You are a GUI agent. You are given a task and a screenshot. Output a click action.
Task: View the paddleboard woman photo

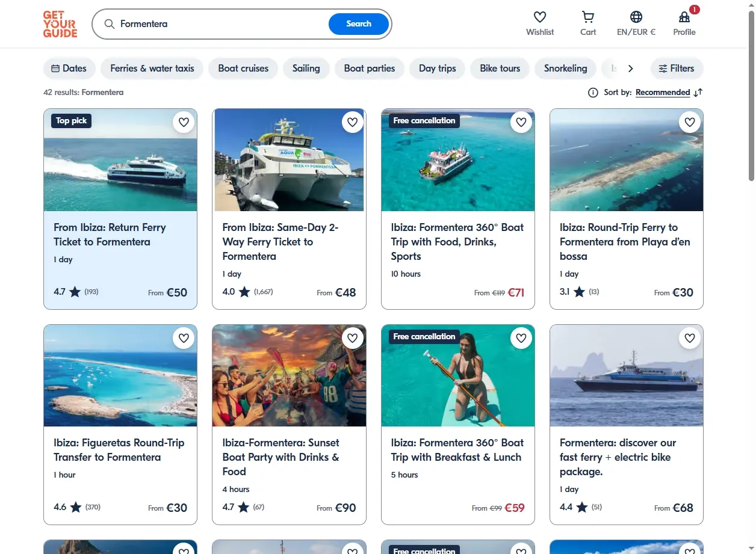click(x=458, y=376)
